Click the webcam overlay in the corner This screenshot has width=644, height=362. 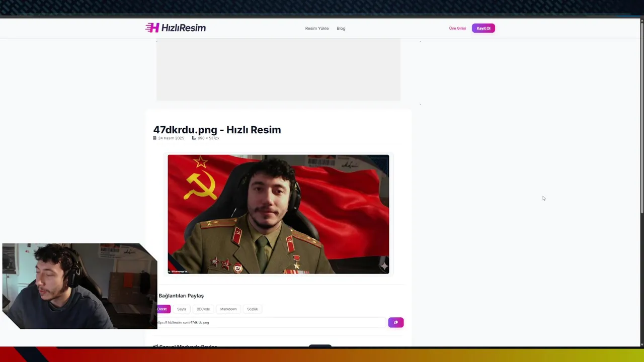[79, 286]
